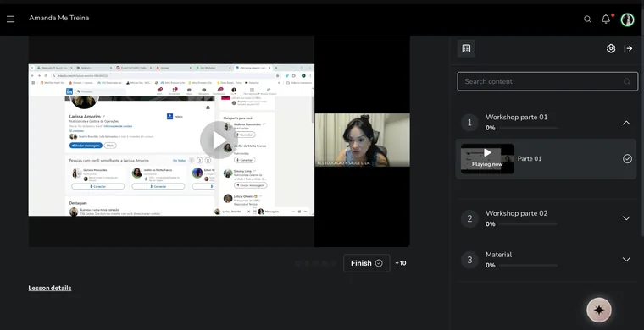The width and height of the screenshot is (644, 330).
Task: Click the Workshop parte 01 progress bar
Action: [x=528, y=128]
